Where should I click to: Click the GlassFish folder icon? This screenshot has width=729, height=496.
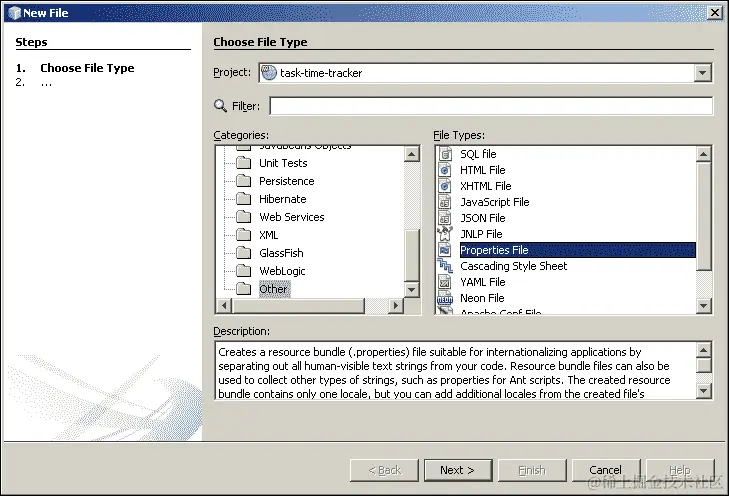(243, 253)
